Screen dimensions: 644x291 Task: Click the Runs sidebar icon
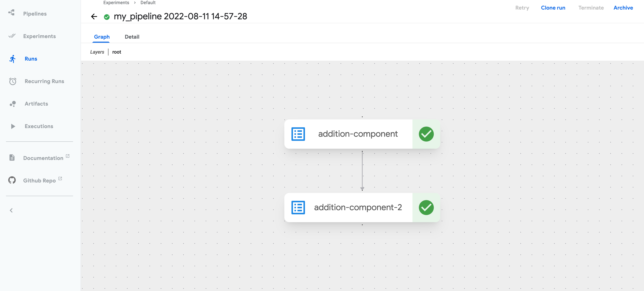pyautogui.click(x=12, y=58)
